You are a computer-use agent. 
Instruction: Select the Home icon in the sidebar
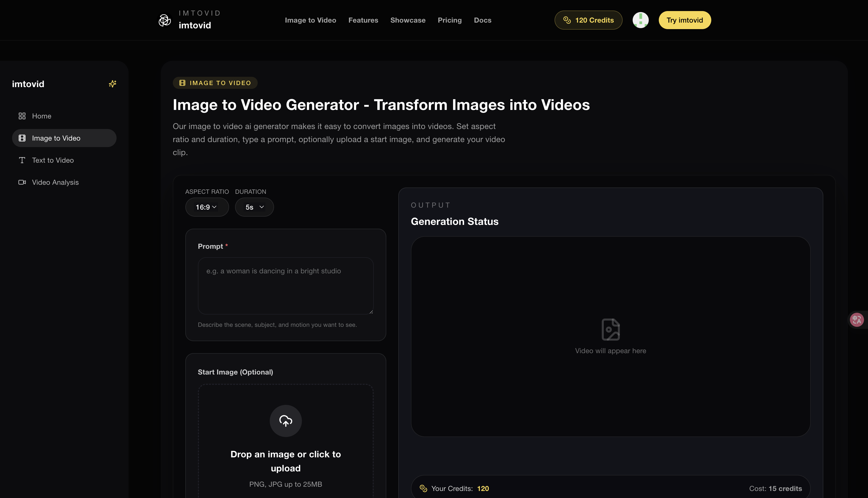click(x=22, y=116)
